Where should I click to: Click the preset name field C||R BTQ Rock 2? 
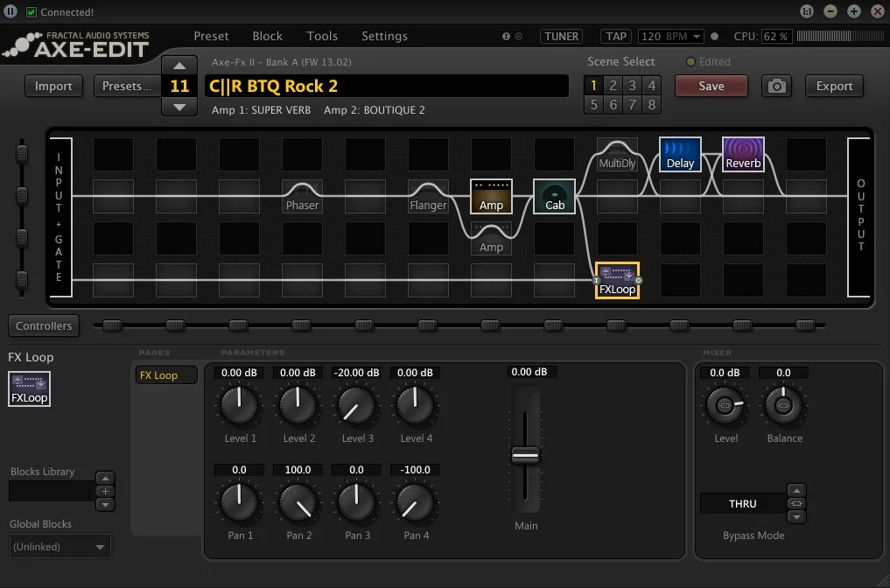click(387, 87)
